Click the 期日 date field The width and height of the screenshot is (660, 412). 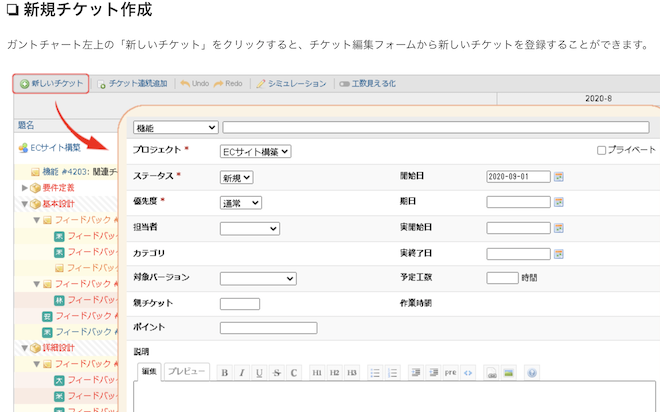pyautogui.click(x=518, y=202)
